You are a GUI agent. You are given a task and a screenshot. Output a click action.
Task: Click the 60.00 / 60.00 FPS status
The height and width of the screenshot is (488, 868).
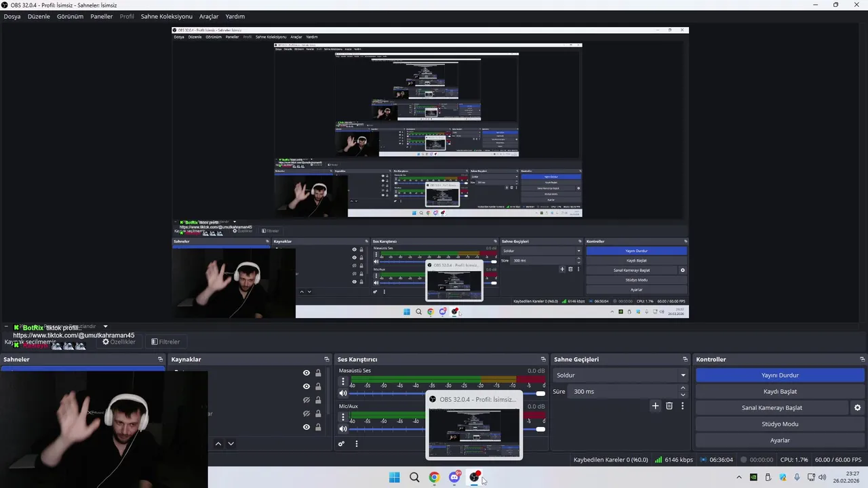click(x=840, y=460)
